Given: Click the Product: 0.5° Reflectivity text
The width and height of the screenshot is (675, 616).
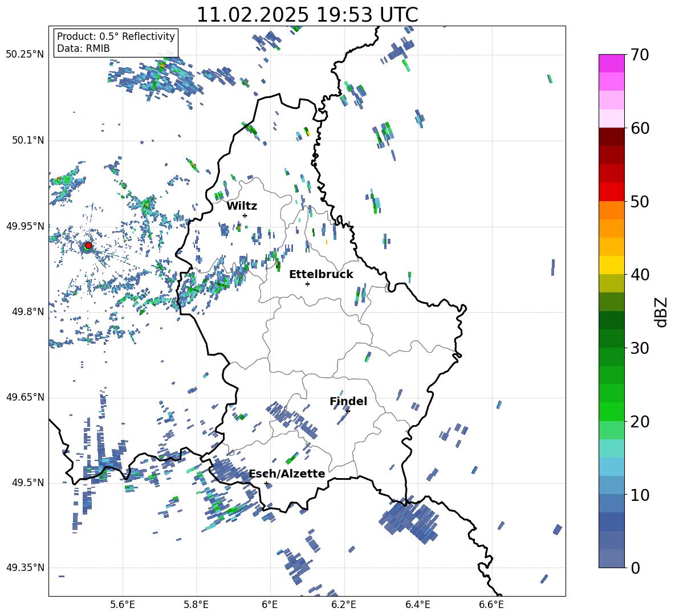Looking at the screenshot, I should tap(116, 36).
